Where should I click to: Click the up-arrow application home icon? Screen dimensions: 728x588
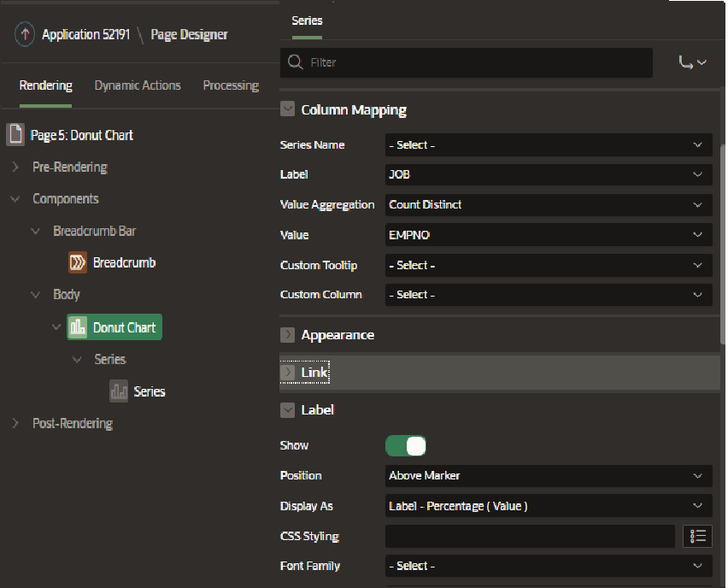coord(25,35)
